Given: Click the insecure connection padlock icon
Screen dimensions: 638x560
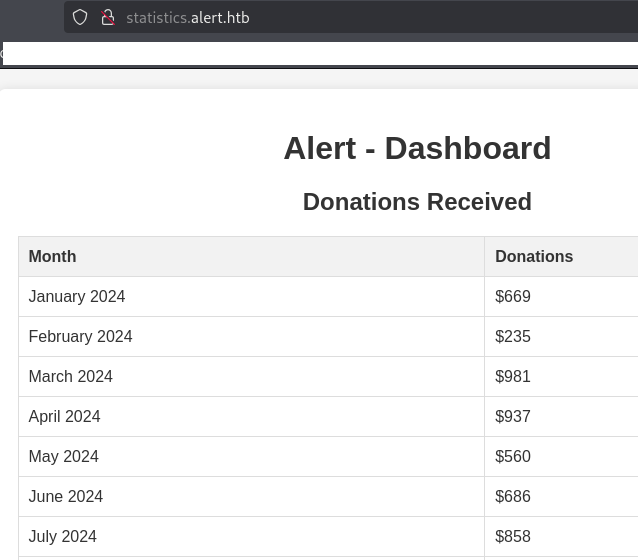Looking at the screenshot, I should (108, 17).
